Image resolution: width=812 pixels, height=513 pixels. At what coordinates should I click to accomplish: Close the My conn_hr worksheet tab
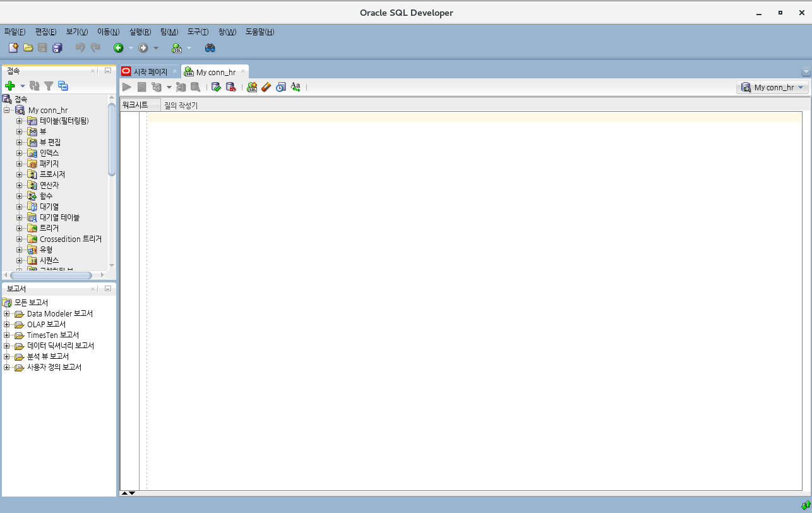pos(242,71)
